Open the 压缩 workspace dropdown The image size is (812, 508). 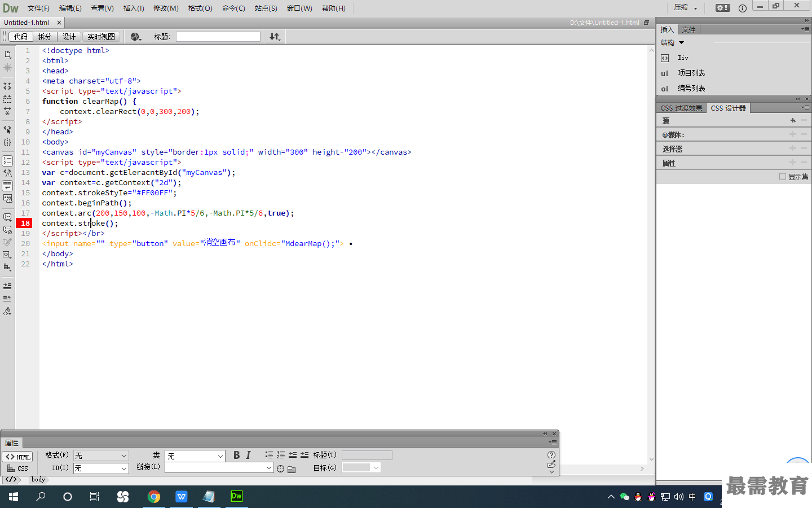686,8
